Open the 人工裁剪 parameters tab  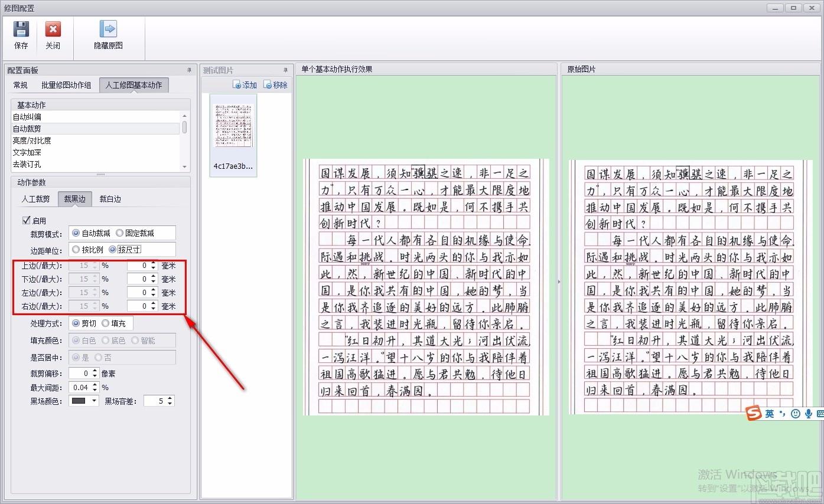coord(36,199)
